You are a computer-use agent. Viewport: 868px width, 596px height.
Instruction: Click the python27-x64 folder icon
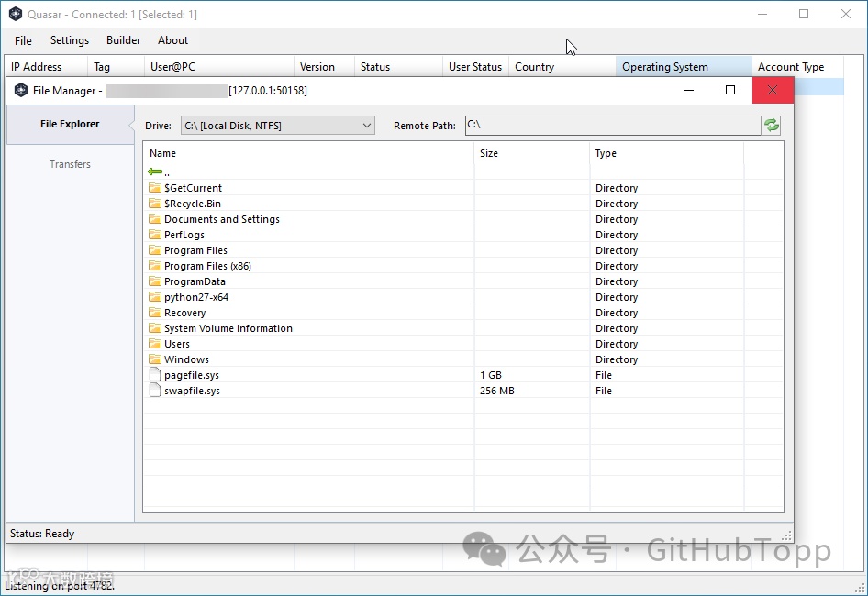(155, 296)
